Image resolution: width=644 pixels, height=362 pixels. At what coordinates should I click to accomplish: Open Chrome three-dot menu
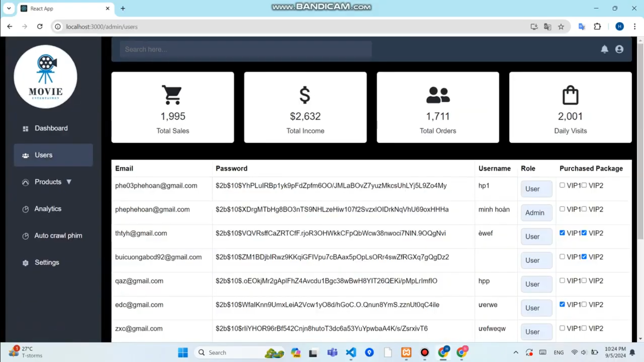[635, 27]
